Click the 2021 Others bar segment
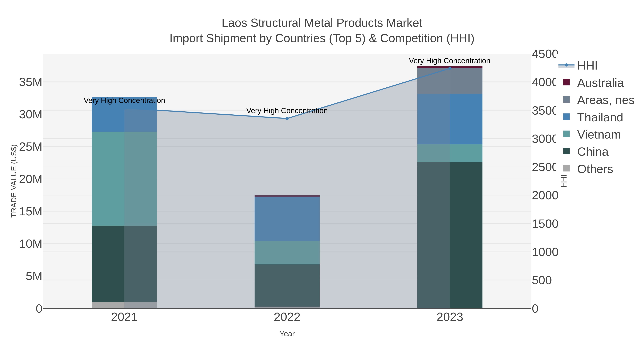Image resolution: width=644 pixels, height=362 pixels. [x=124, y=305]
